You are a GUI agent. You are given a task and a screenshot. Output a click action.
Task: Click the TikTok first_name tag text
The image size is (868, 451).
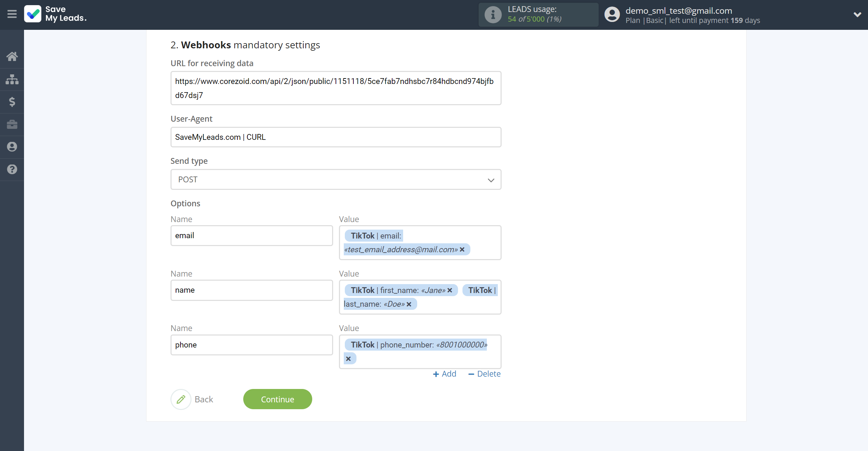398,290
